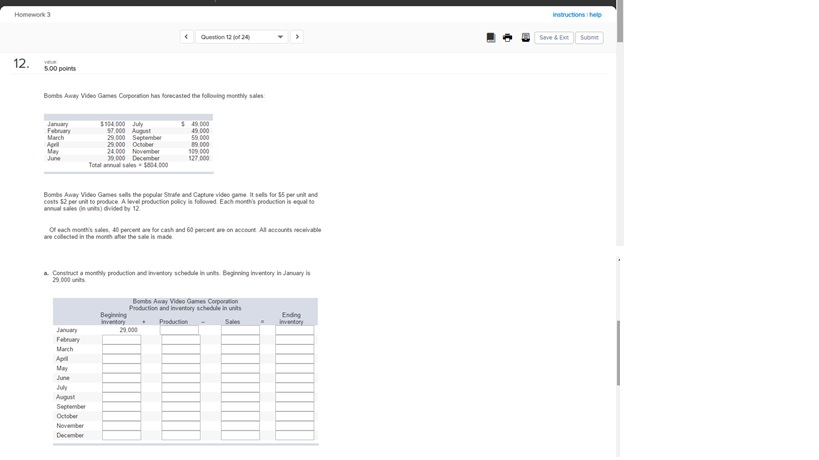Image resolution: width=819 pixels, height=460 pixels.
Task: Click May Sales input field
Action: pyautogui.click(x=240, y=369)
